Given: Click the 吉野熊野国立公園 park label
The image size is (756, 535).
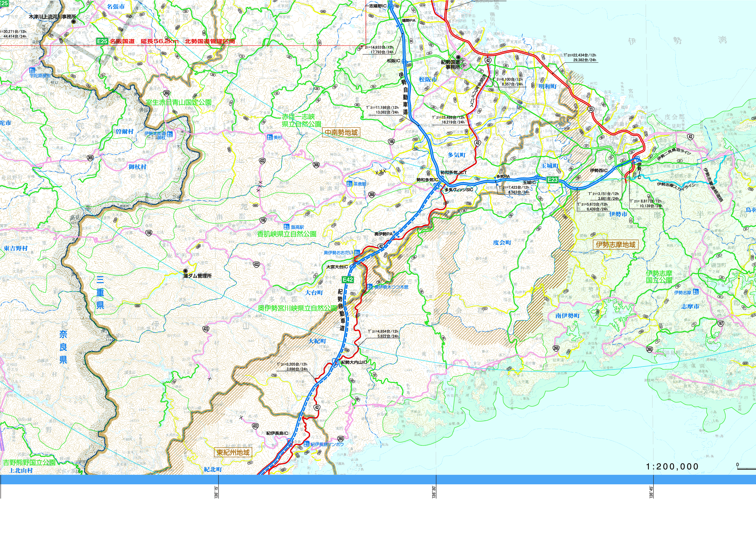Looking at the screenshot, I should [29, 462].
